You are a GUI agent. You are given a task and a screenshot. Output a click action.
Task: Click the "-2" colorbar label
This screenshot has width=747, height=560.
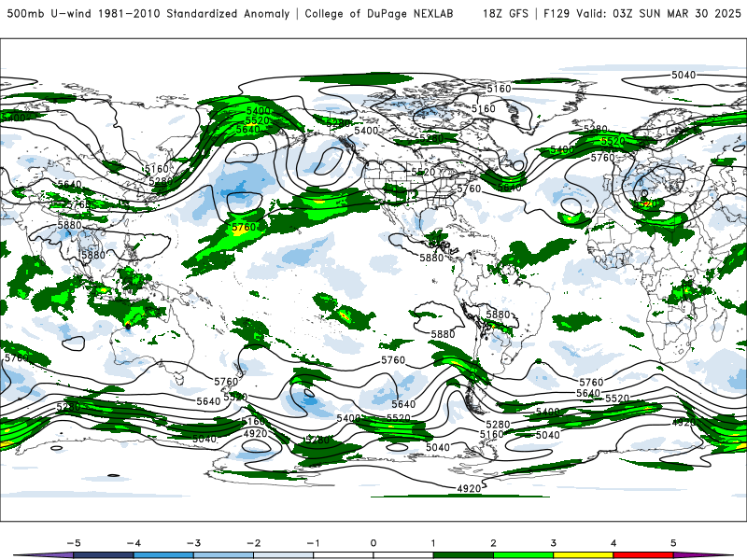pos(253,543)
